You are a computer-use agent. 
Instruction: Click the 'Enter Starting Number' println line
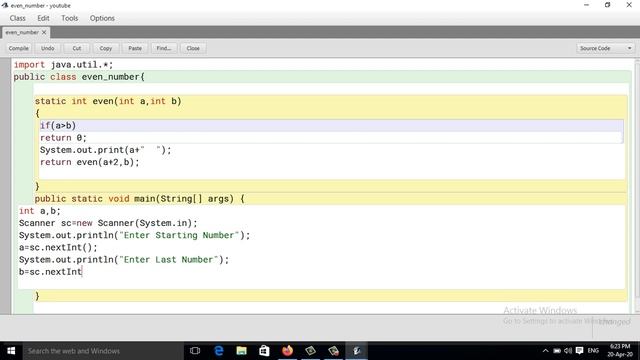pyautogui.click(x=134, y=236)
